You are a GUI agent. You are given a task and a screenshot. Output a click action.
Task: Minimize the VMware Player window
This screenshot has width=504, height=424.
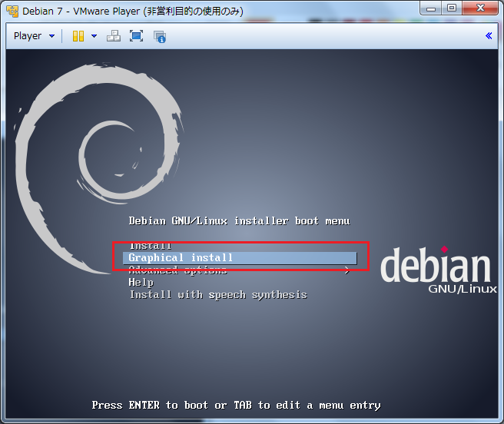tap(429, 9)
